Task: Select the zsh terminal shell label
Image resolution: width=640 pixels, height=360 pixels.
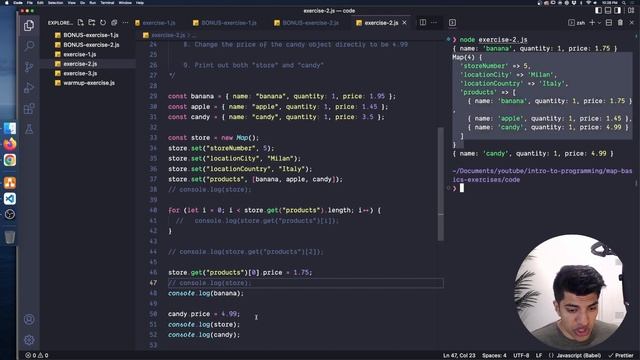Action: (577, 23)
